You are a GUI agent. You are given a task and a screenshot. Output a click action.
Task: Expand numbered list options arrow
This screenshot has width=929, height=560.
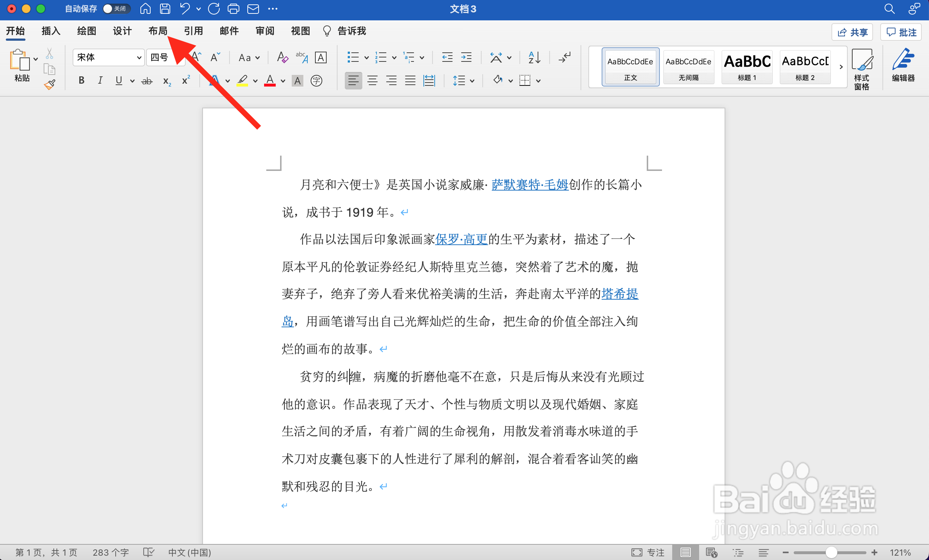tap(394, 58)
